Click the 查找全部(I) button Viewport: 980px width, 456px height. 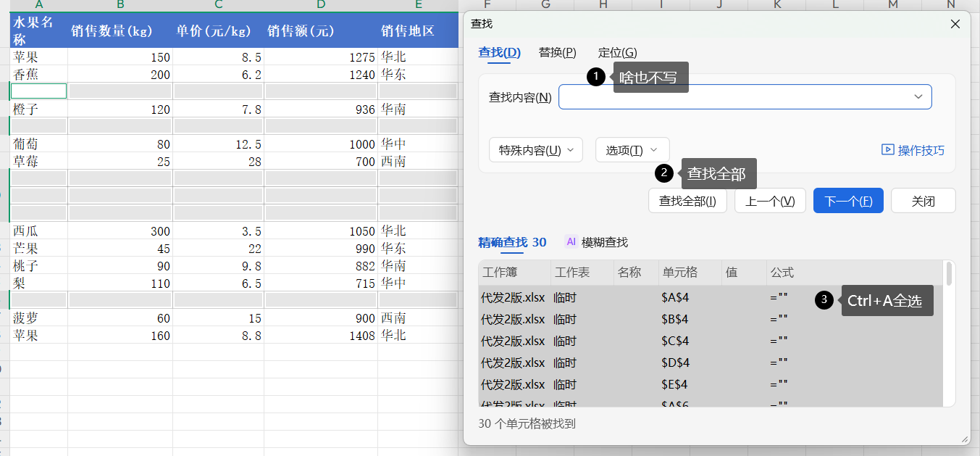point(687,201)
